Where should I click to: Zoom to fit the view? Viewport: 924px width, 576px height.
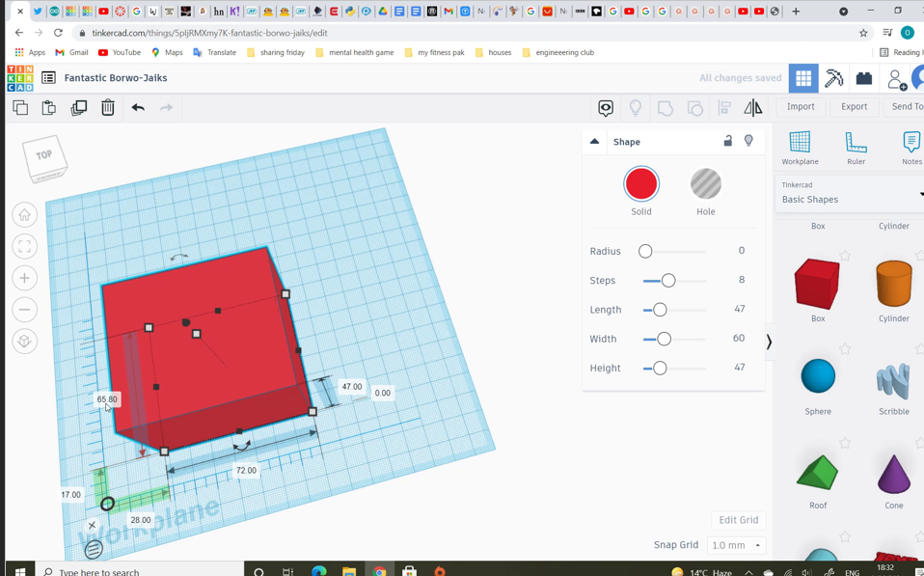pyautogui.click(x=25, y=246)
